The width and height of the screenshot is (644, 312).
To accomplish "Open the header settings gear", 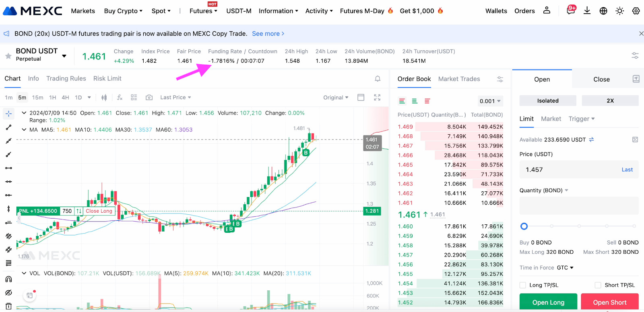I will 636,11.
